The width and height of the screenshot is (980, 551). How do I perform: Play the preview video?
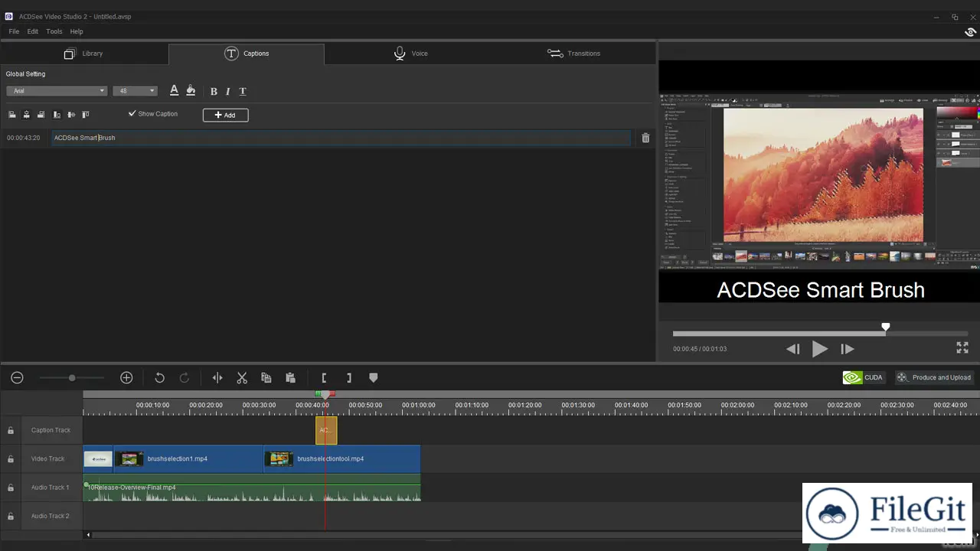[819, 349]
